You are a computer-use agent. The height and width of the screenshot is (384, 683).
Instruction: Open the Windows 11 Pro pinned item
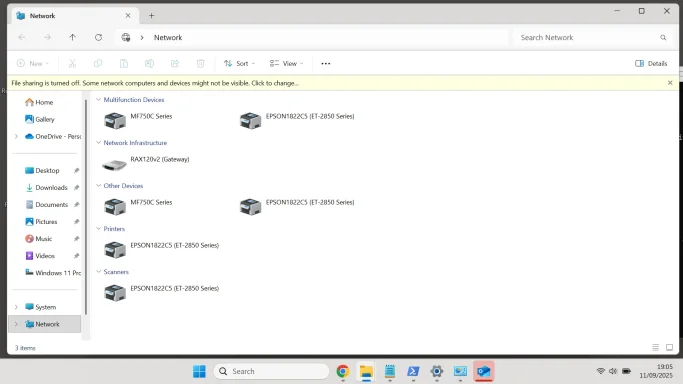pos(53,273)
